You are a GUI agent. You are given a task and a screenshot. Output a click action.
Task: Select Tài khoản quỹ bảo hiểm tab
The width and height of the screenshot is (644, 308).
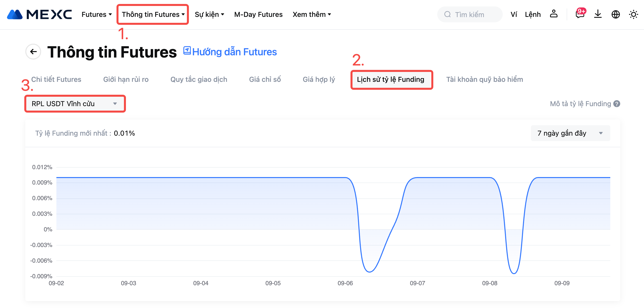point(484,79)
